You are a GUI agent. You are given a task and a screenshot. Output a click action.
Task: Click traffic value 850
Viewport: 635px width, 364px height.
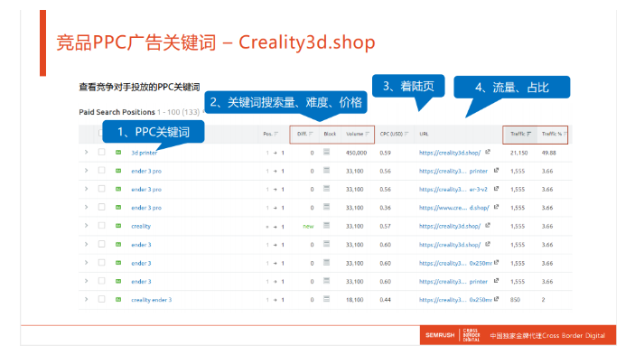tap(515, 300)
